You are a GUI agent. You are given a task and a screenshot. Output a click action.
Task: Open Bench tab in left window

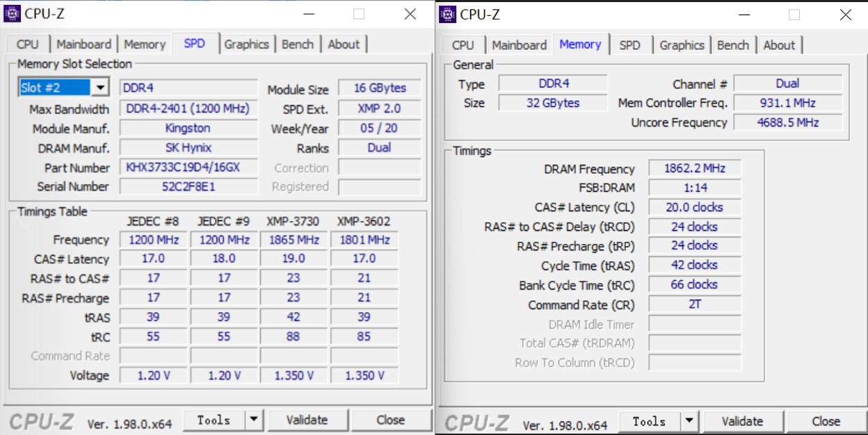pos(298,44)
